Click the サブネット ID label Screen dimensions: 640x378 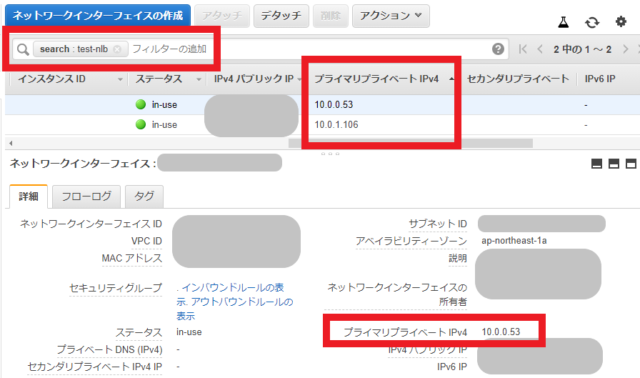click(438, 224)
